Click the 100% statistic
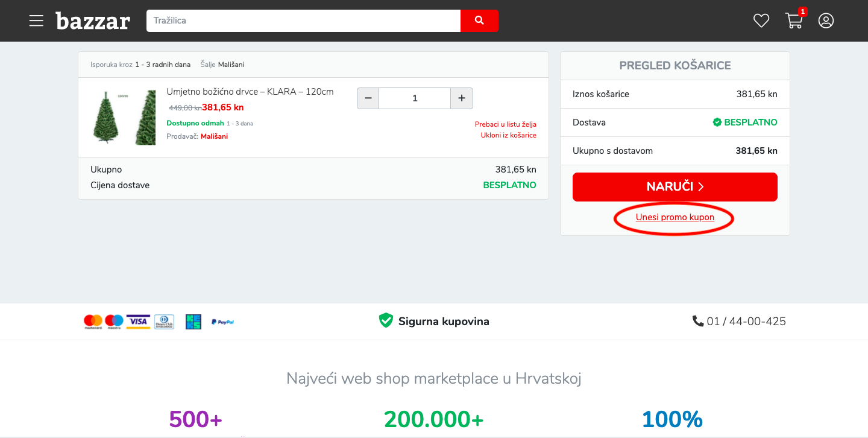 tap(672, 419)
